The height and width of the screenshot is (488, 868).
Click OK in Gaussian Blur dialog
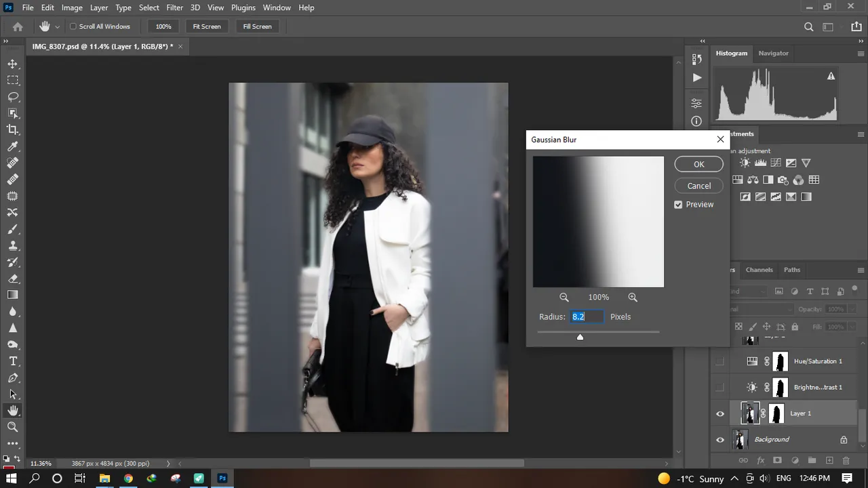pyautogui.click(x=698, y=164)
